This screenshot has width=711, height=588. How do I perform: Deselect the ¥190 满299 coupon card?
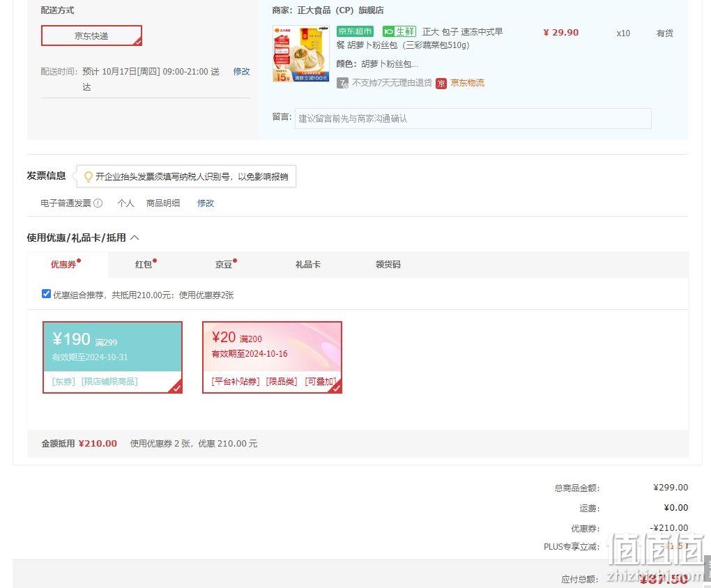pyautogui.click(x=112, y=357)
